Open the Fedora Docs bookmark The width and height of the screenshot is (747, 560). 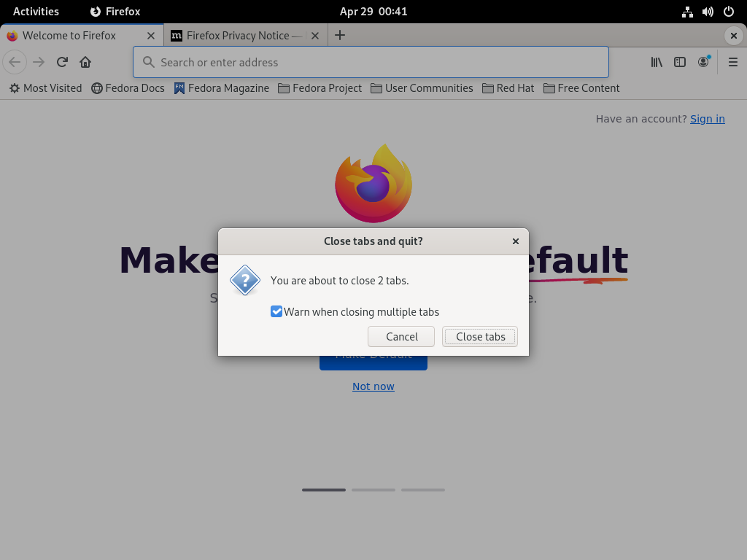128,88
